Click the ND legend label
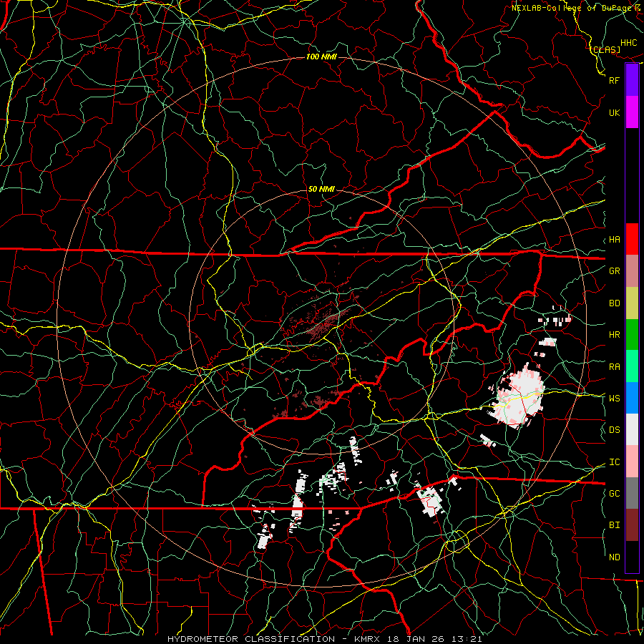 coord(614,557)
